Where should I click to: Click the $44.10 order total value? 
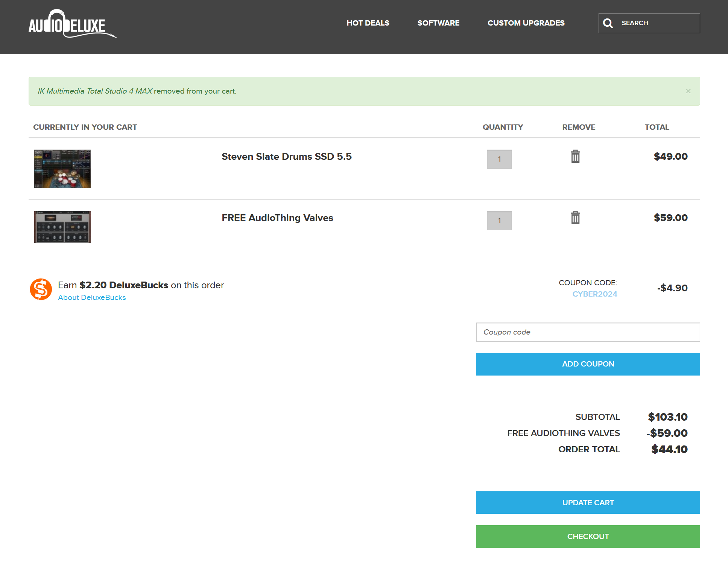tap(669, 449)
